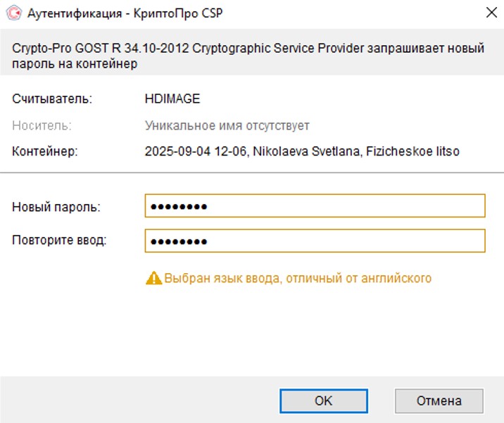Click 'Уникальное имя отсутствует' media text
Image resolution: width=504 pixels, height=423 pixels.
pyautogui.click(x=227, y=125)
